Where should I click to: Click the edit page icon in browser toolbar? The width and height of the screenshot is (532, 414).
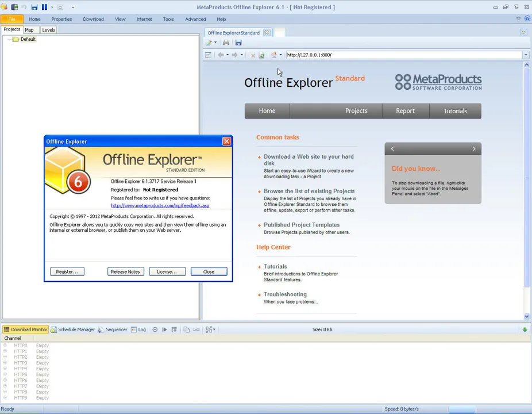209,43
